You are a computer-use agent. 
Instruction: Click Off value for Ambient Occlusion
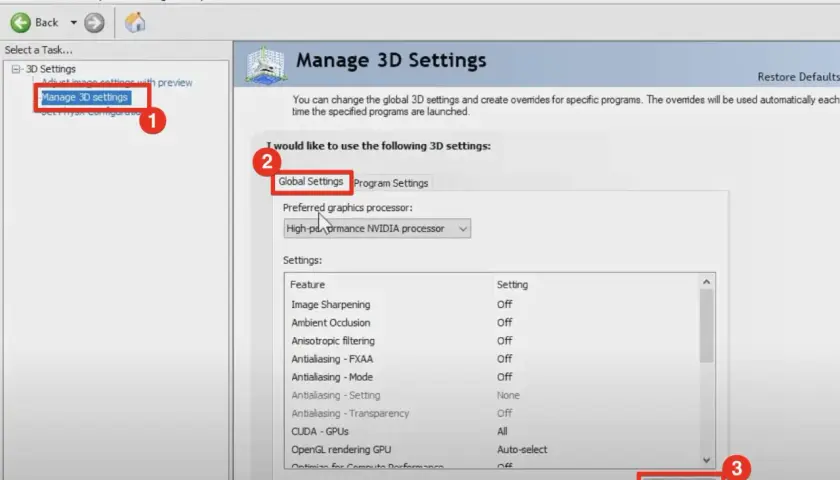click(x=505, y=322)
